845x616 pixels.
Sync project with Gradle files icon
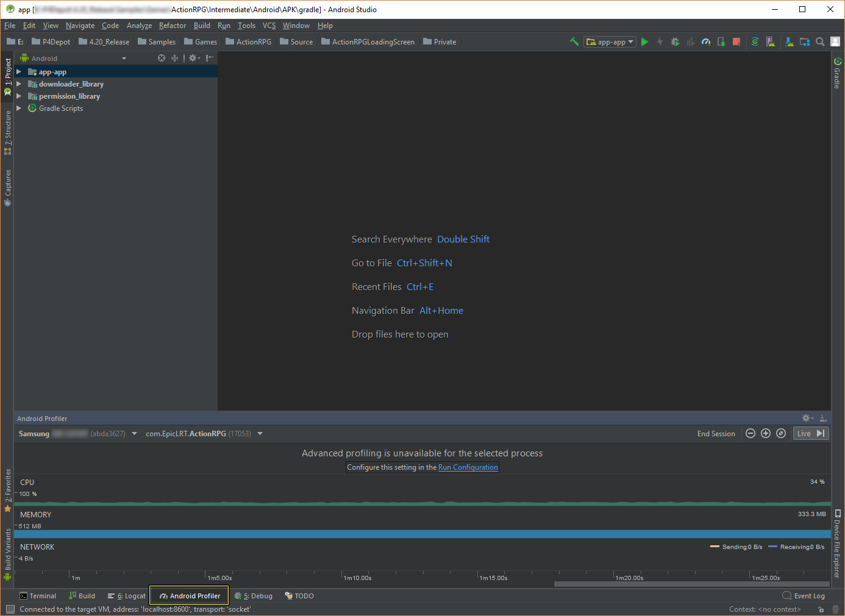click(755, 41)
